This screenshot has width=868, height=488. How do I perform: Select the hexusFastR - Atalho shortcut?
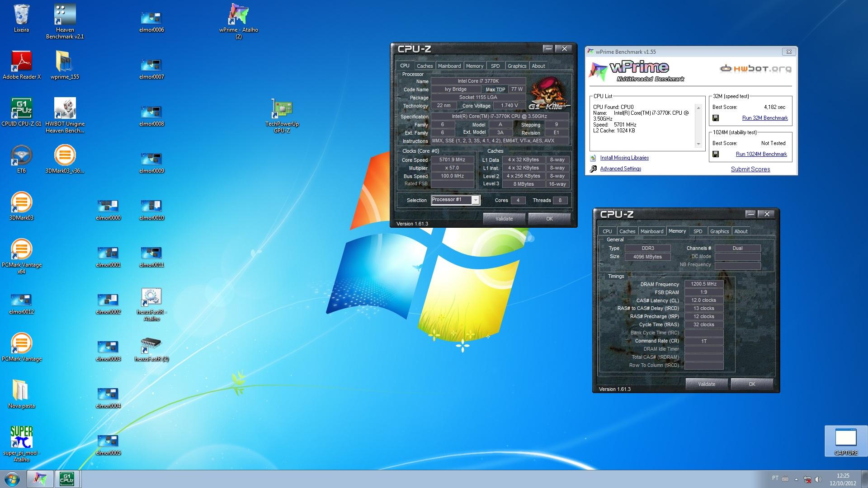tap(151, 304)
